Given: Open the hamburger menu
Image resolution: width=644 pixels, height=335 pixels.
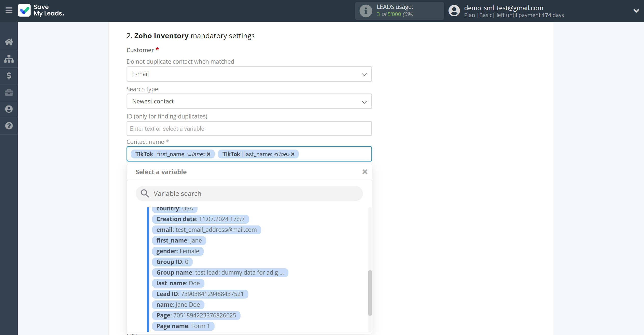Looking at the screenshot, I should click(x=9, y=10).
